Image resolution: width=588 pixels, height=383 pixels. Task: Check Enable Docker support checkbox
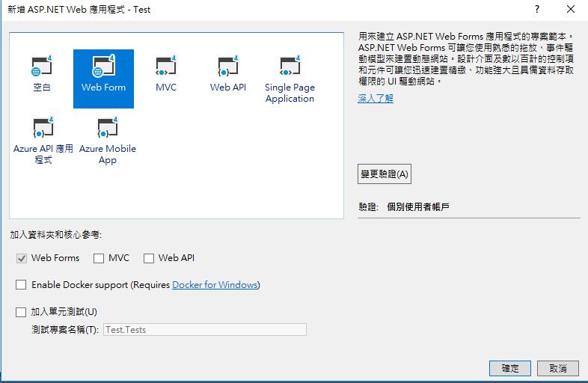click(21, 285)
